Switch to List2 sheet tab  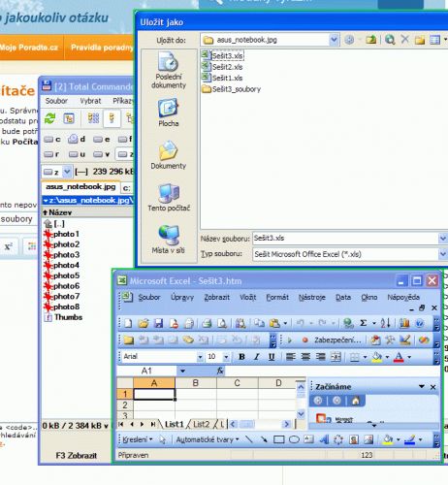(x=202, y=424)
